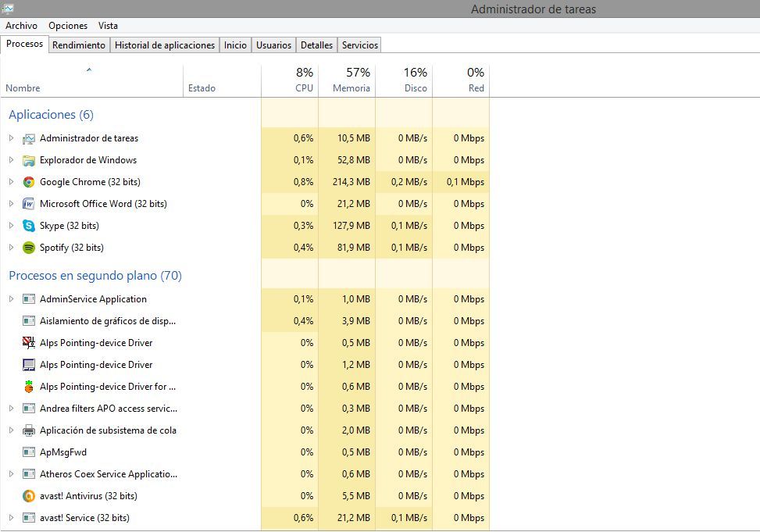Click the Explorador de Windows folder icon

pos(29,160)
